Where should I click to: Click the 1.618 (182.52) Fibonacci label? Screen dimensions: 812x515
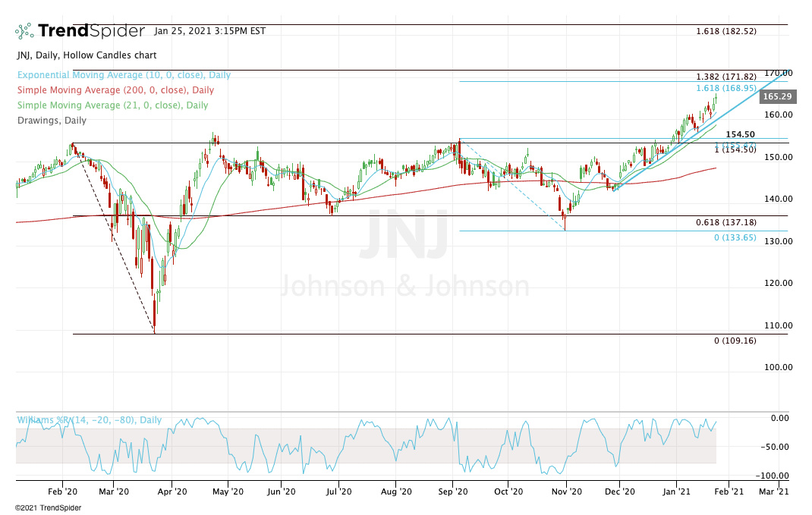(726, 31)
